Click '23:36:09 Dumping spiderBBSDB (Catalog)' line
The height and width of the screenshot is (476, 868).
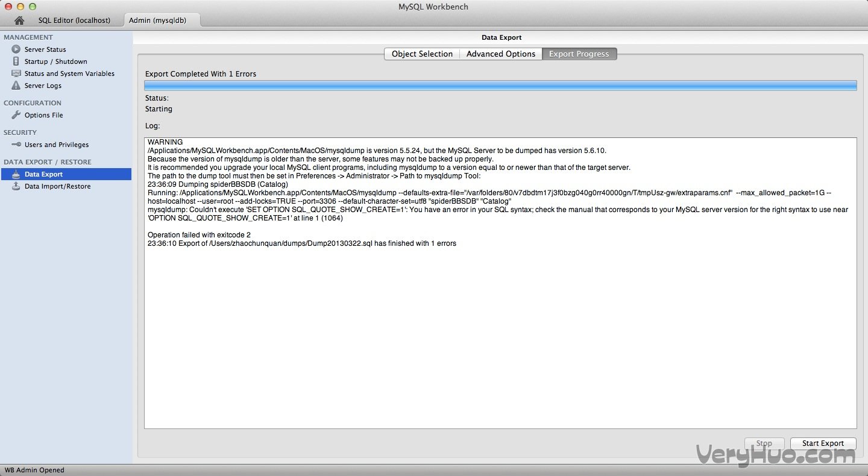pos(218,184)
